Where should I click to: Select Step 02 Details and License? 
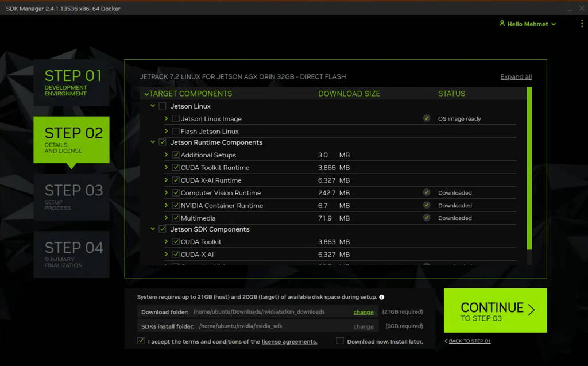(x=71, y=140)
